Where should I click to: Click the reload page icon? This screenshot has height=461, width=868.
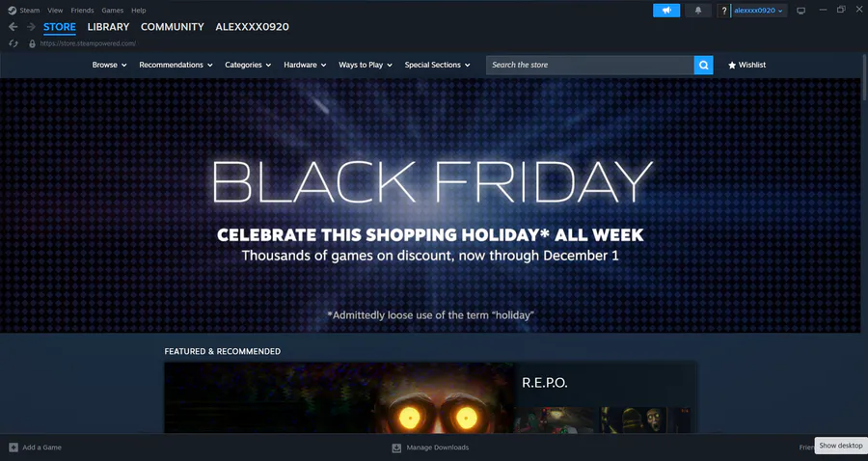pos(14,43)
